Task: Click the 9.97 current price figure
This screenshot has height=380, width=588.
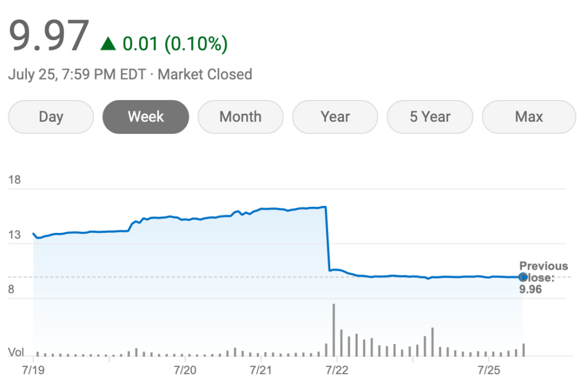Action: (49, 37)
